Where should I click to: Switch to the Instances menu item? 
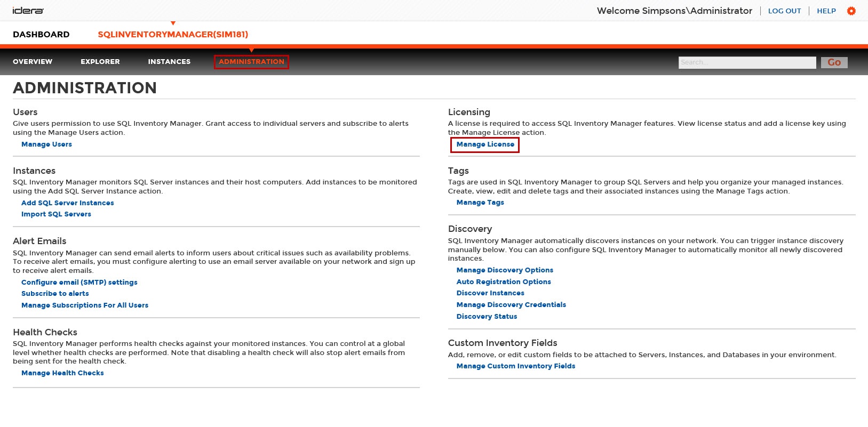[169, 62]
